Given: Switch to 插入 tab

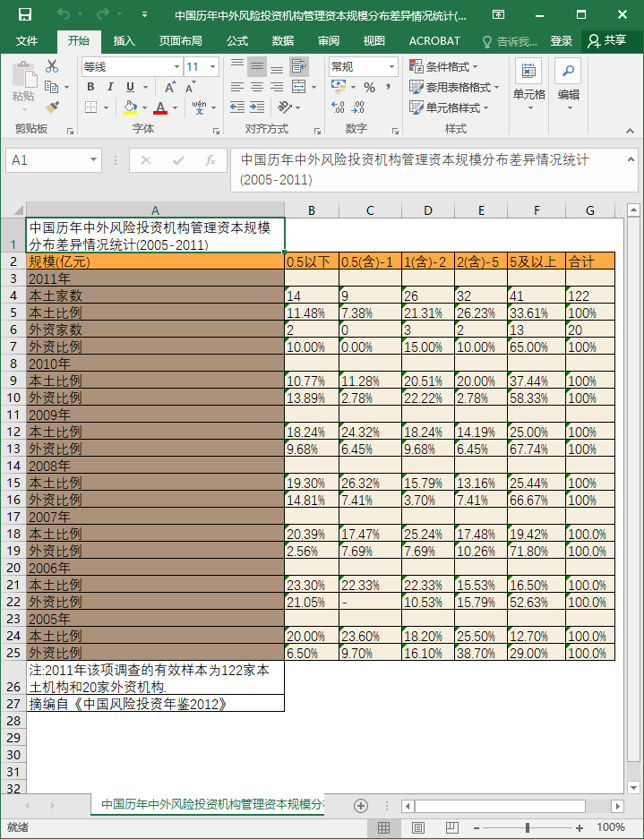Looking at the screenshot, I should tap(125, 41).
